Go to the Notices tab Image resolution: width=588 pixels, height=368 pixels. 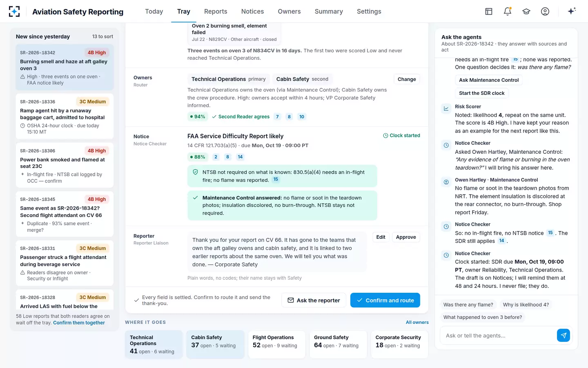(252, 11)
